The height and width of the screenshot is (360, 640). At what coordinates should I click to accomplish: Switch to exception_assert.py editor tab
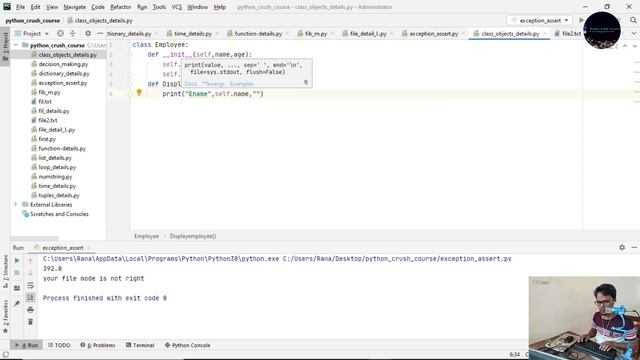tap(433, 34)
